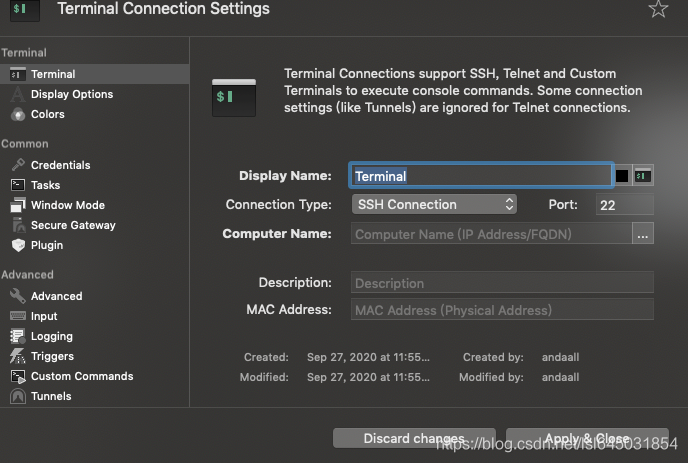Select the Tunnels sidebar icon
The height and width of the screenshot is (463, 688).
[18, 396]
